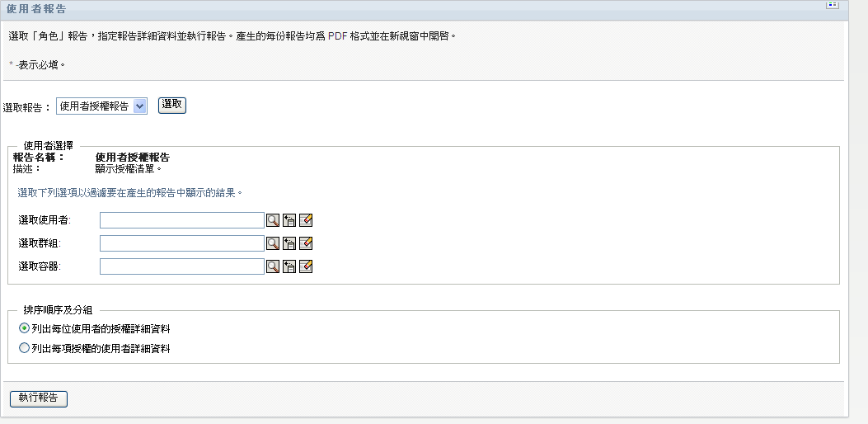
Task: Open history list icon for 選取群組
Action: [x=289, y=243]
